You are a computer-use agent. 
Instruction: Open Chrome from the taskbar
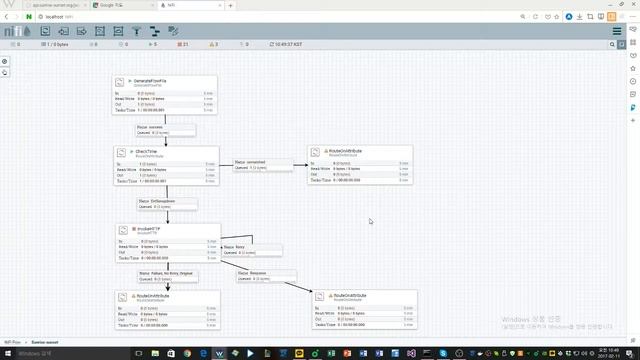187,353
